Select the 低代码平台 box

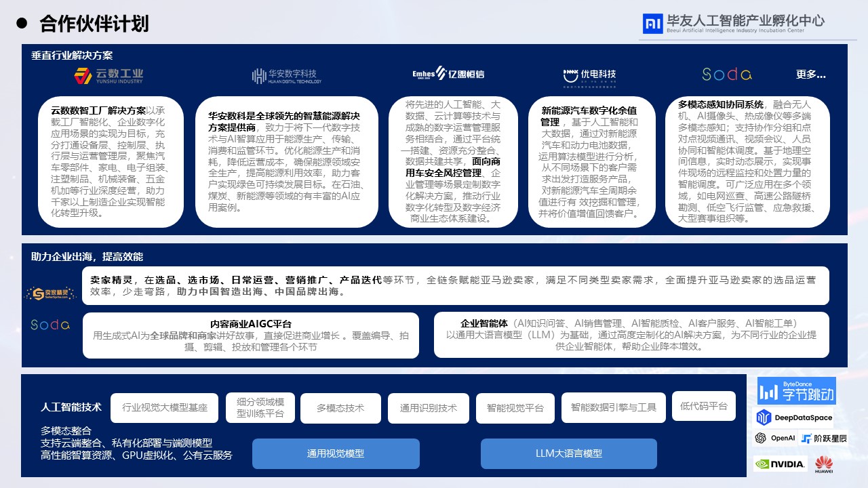pyautogui.click(x=703, y=406)
